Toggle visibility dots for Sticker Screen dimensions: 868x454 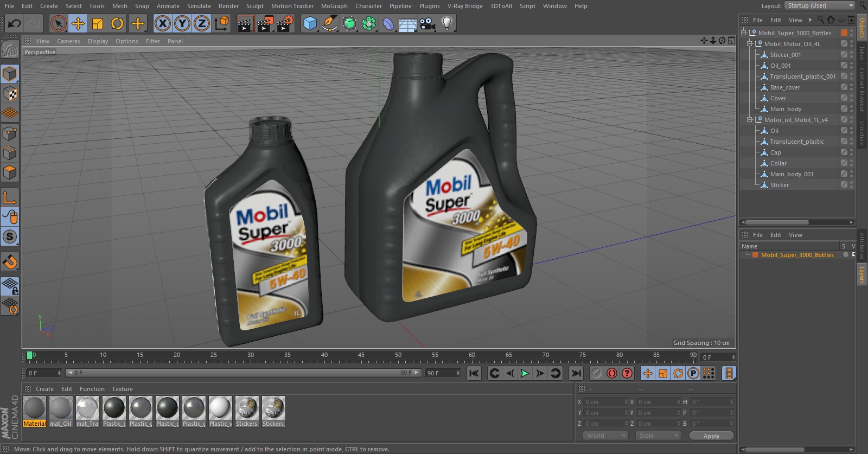pyautogui.click(x=851, y=184)
